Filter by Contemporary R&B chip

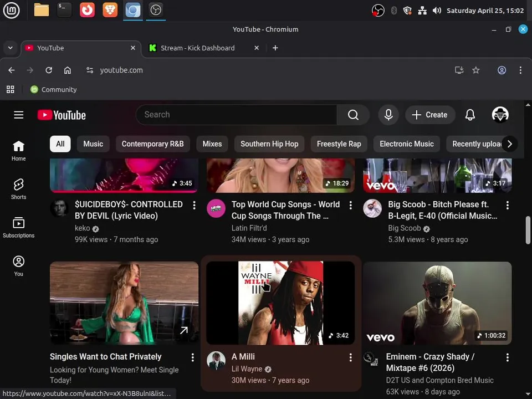pyautogui.click(x=153, y=144)
